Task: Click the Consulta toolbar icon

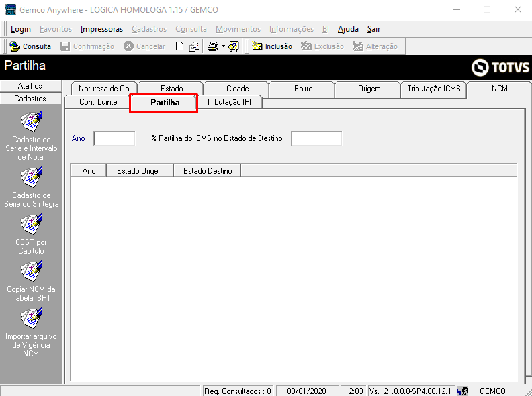Action: click(15, 46)
